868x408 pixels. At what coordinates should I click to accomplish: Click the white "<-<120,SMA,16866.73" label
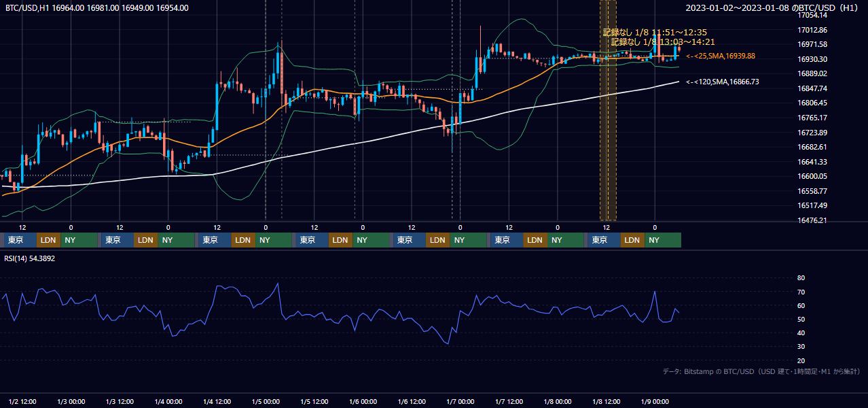tap(723, 82)
